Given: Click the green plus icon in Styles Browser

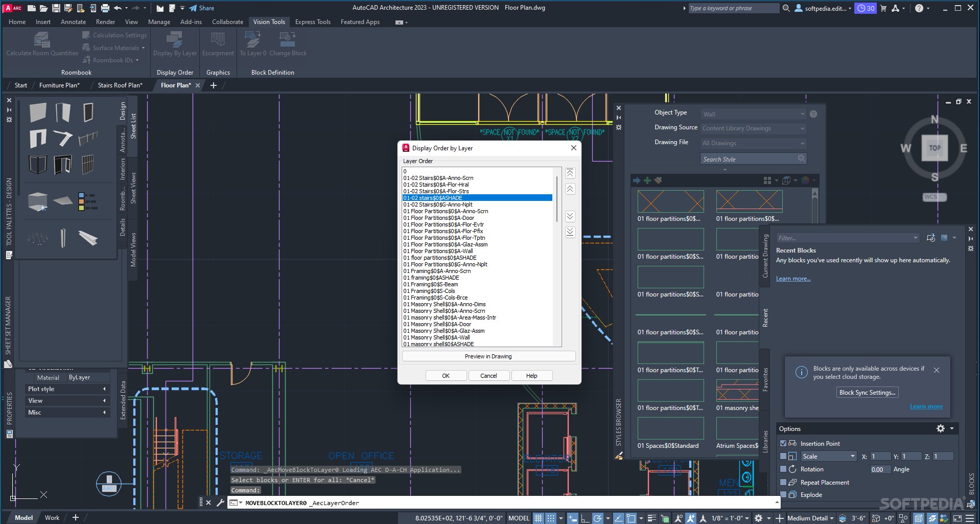Looking at the screenshot, I should click(x=647, y=180).
